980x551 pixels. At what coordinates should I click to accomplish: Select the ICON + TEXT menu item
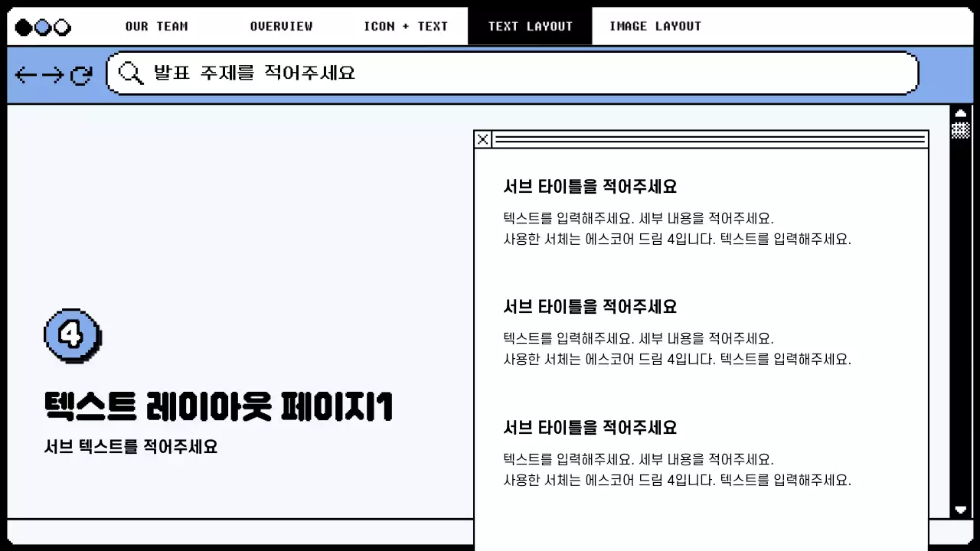click(406, 25)
